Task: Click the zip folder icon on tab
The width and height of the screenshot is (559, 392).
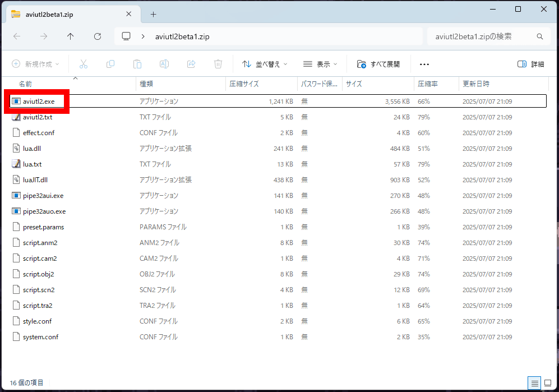Action: tap(16, 14)
